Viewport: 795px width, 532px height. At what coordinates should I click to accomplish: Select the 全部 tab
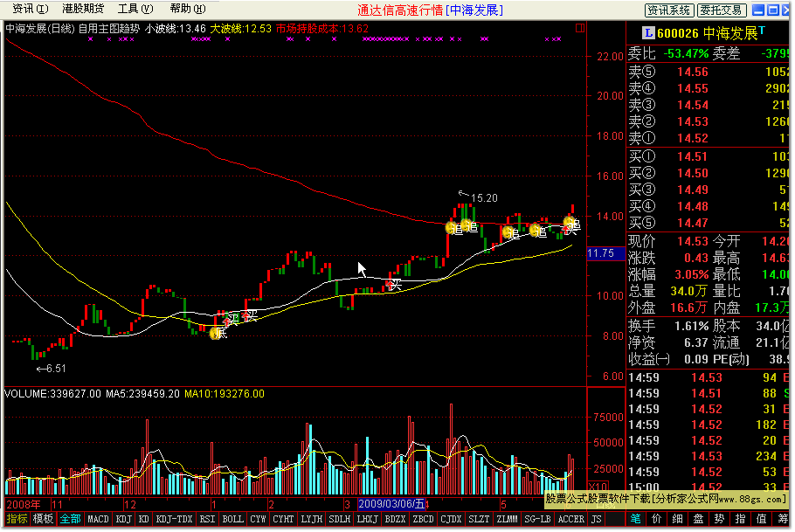pos(70,519)
